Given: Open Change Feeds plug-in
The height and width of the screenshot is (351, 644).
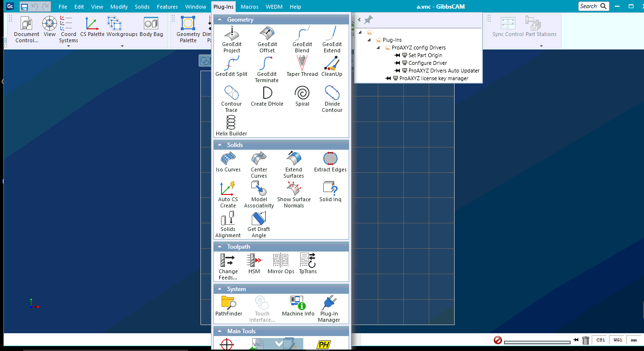Looking at the screenshot, I should pyautogui.click(x=228, y=266).
